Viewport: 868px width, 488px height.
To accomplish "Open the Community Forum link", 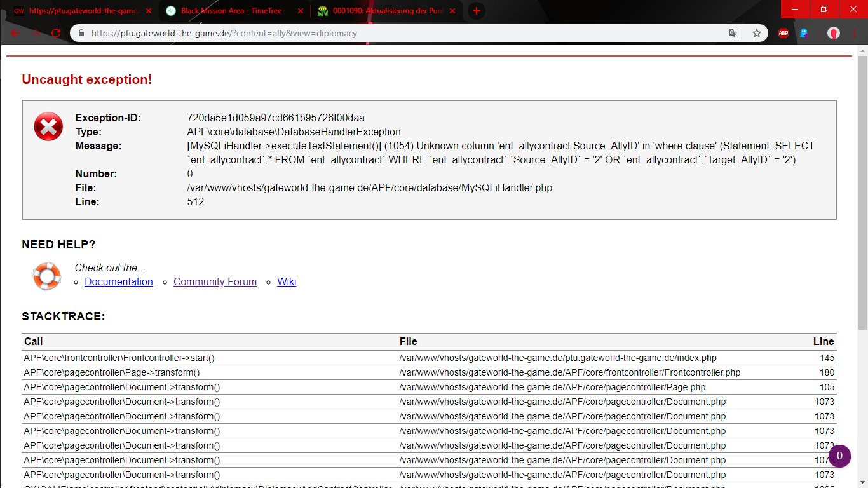I will (215, 282).
